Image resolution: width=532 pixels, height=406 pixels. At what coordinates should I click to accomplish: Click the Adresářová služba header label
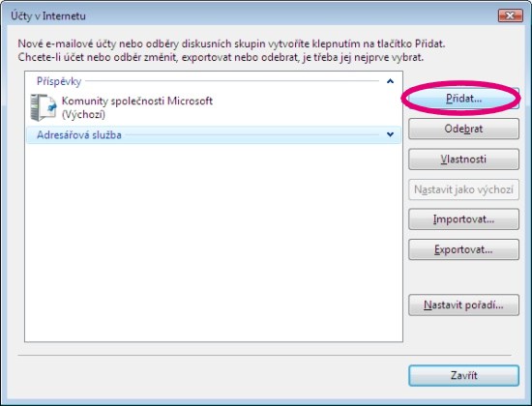click(x=79, y=135)
